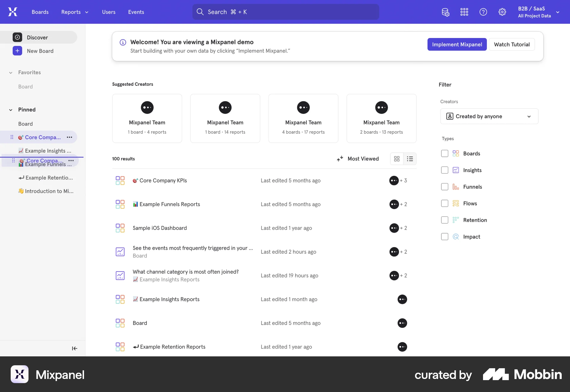The image size is (570, 392).
Task: Click the apps grid icon near settings
Action: 464,12
